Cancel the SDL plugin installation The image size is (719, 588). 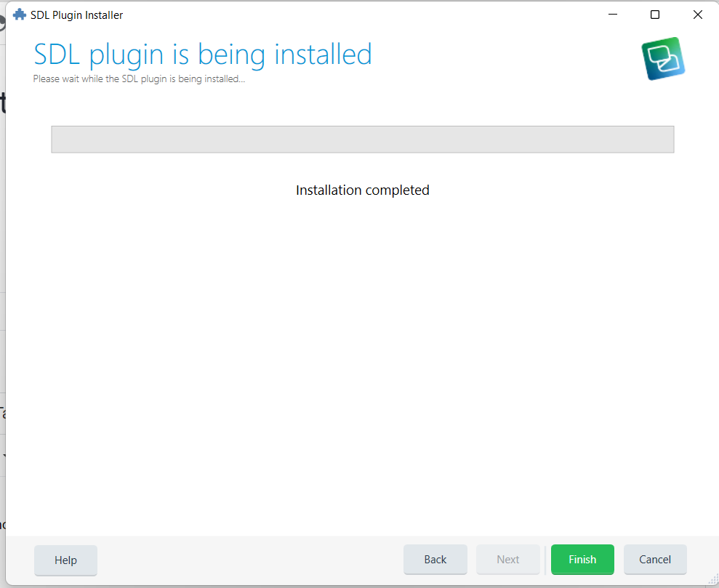click(654, 560)
